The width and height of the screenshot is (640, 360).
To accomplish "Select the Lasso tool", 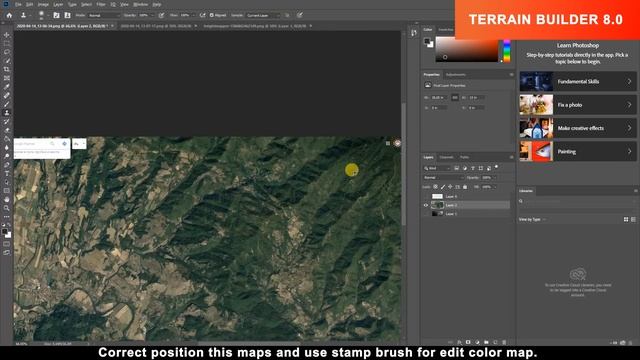I will (x=7, y=52).
